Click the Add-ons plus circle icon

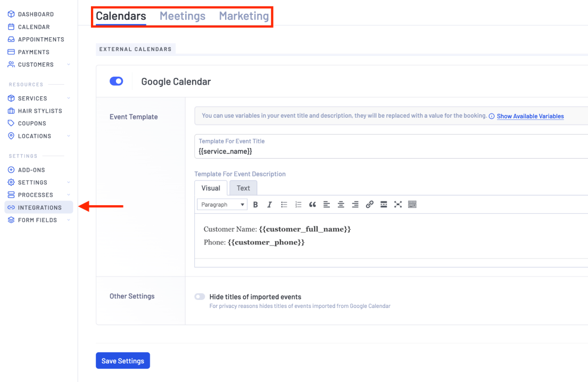coord(11,170)
